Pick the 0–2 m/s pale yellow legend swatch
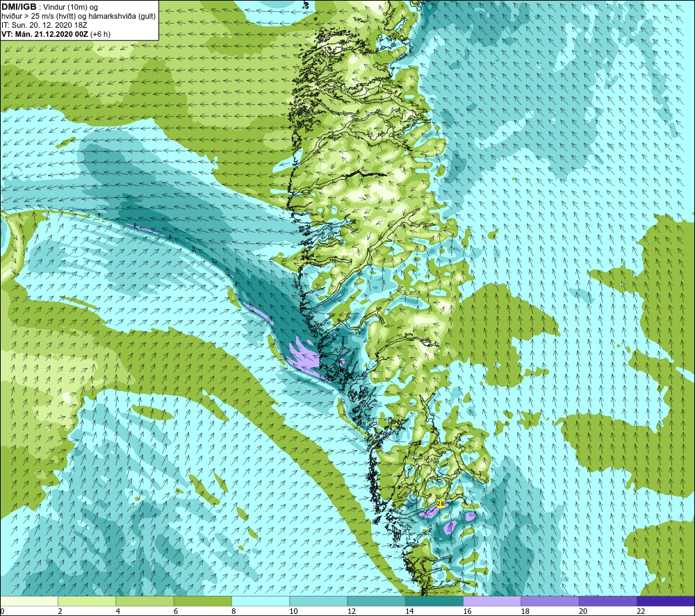 coord(29,601)
